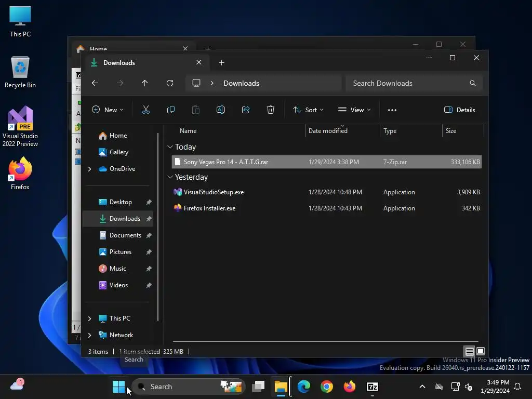Image resolution: width=532 pixels, height=399 pixels.
Task: Expand OneDrive in navigation pane
Action: [89, 169]
